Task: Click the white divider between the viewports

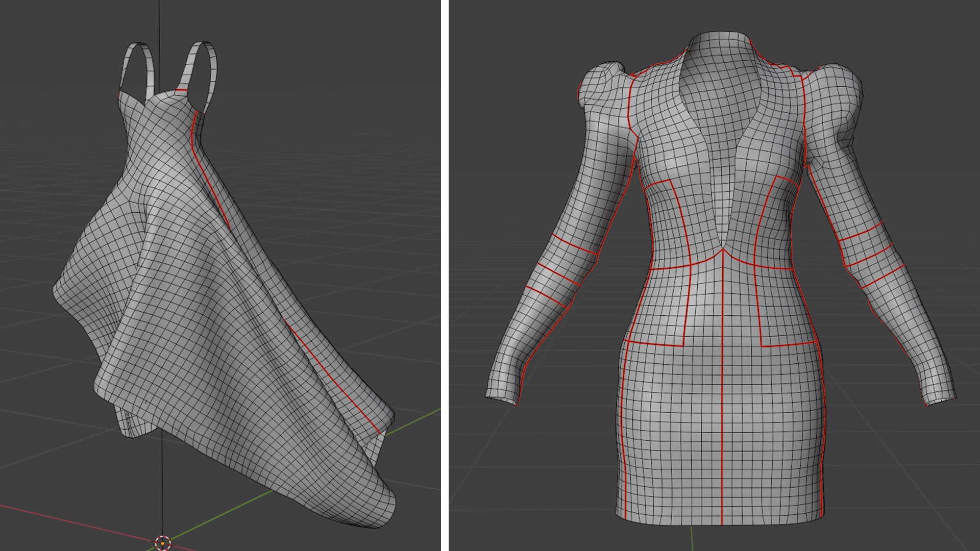Action: pos(445,275)
